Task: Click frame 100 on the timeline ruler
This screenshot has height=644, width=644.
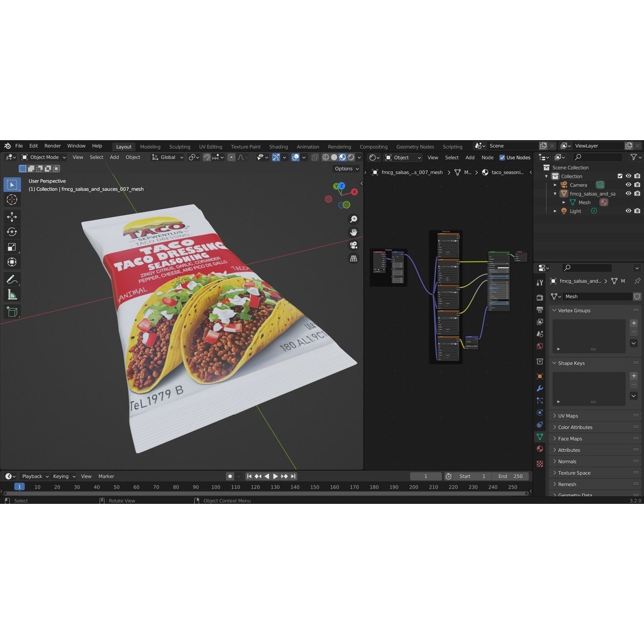Action: click(216, 487)
